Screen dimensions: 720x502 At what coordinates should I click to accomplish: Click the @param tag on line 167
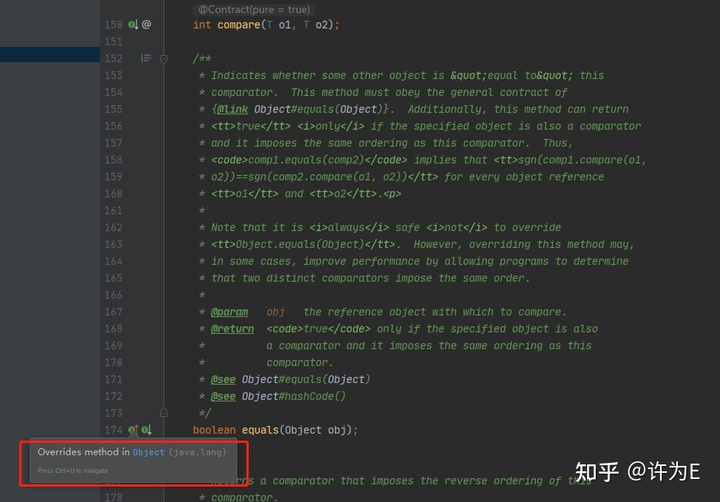tap(229, 312)
